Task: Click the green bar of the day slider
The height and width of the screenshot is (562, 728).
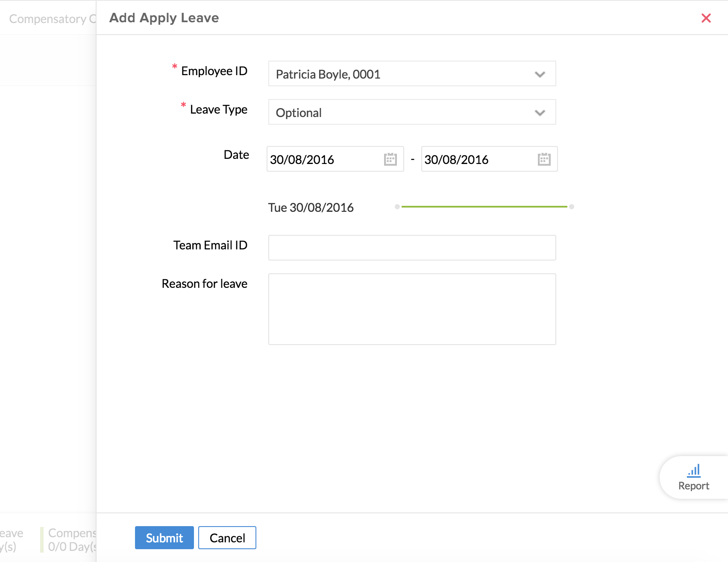Action: [484, 207]
